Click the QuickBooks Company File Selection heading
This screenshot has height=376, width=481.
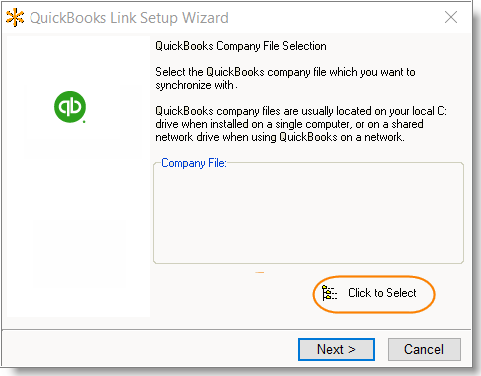241,46
